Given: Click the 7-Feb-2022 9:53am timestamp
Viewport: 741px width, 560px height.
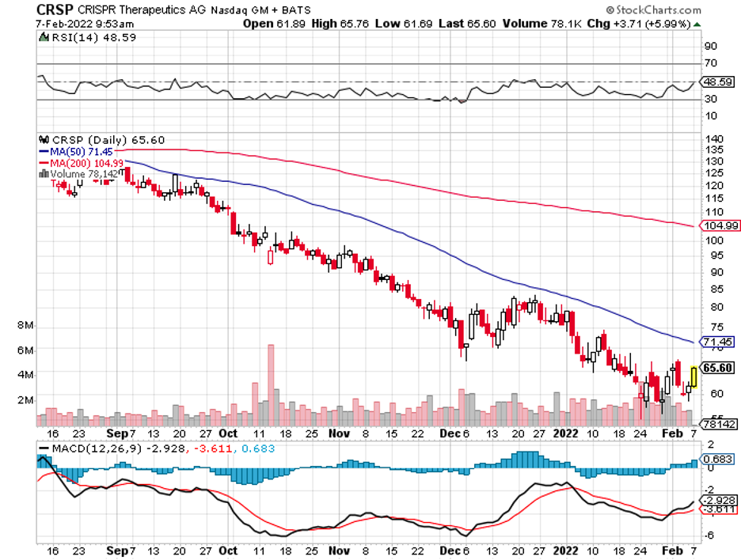Looking at the screenshot, I should (85, 24).
